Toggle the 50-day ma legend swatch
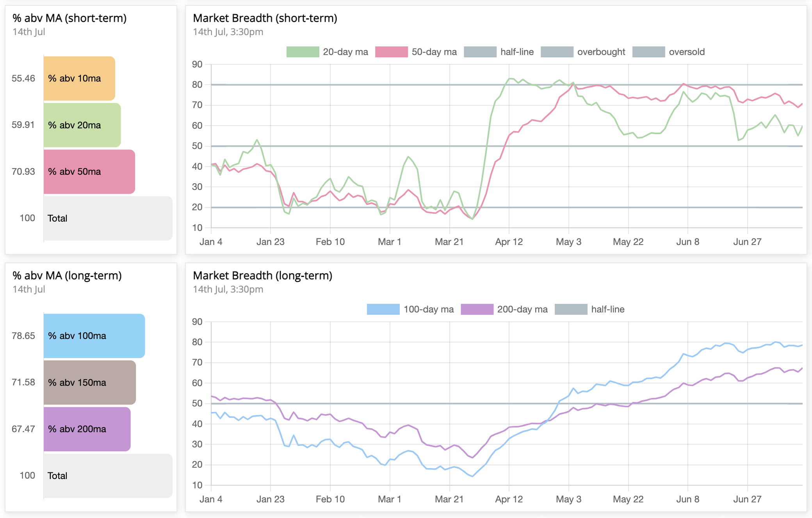 [x=391, y=52]
